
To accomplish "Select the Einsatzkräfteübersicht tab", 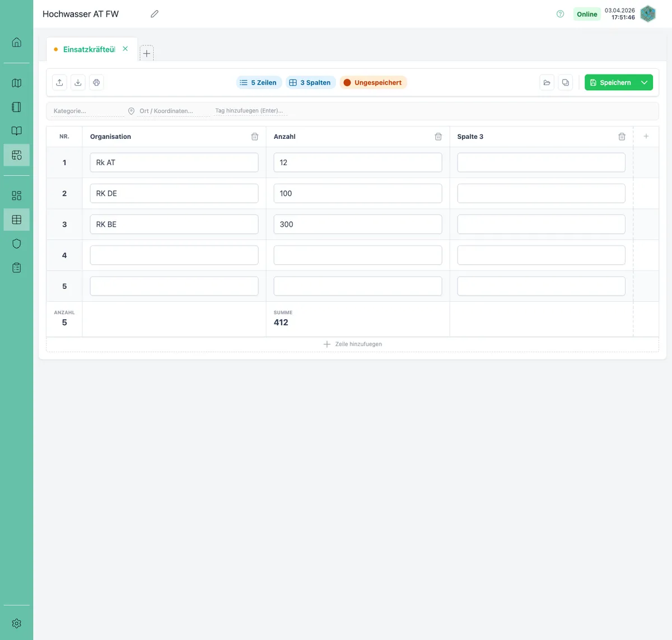I will tap(88, 49).
